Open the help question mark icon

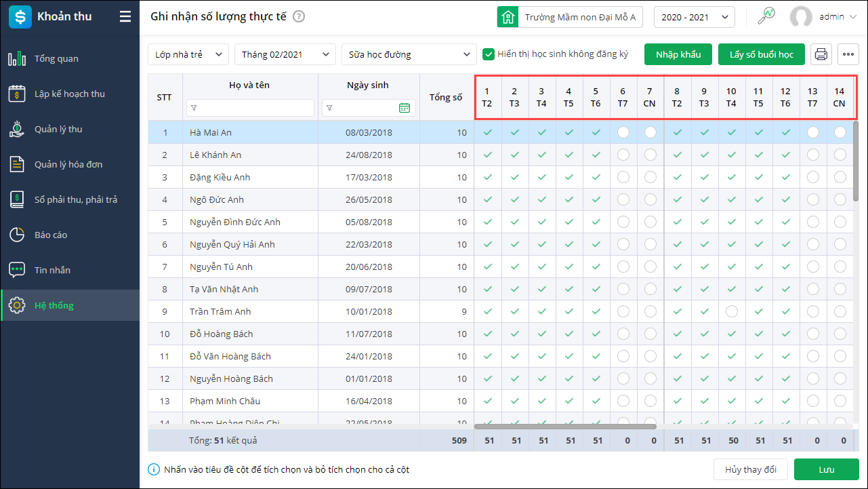[x=299, y=17]
